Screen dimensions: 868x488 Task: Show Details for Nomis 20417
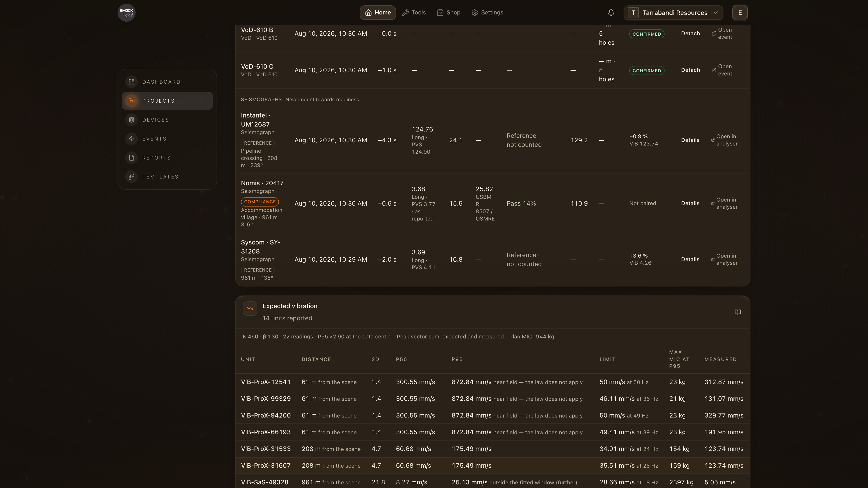pyautogui.click(x=690, y=203)
